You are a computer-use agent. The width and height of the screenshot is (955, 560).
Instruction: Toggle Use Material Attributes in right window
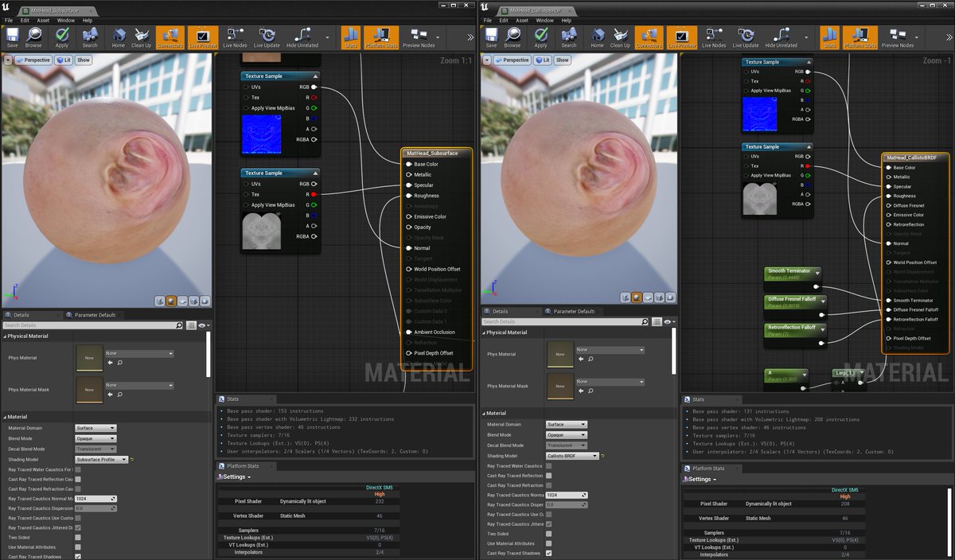tap(549, 543)
